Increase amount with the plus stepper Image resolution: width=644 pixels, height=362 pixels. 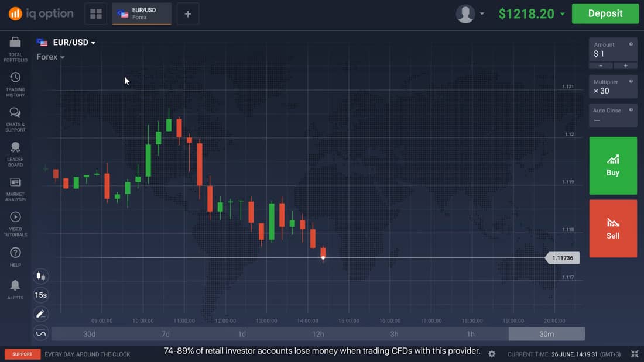(625, 65)
